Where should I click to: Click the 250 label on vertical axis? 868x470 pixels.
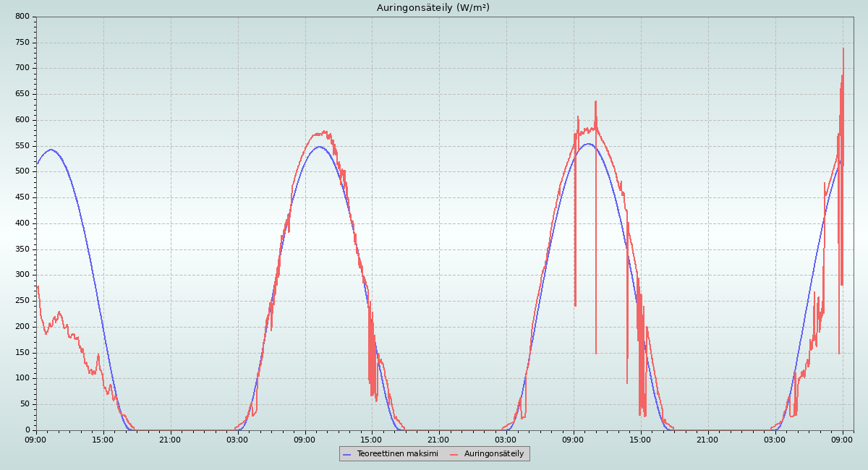[22, 301]
